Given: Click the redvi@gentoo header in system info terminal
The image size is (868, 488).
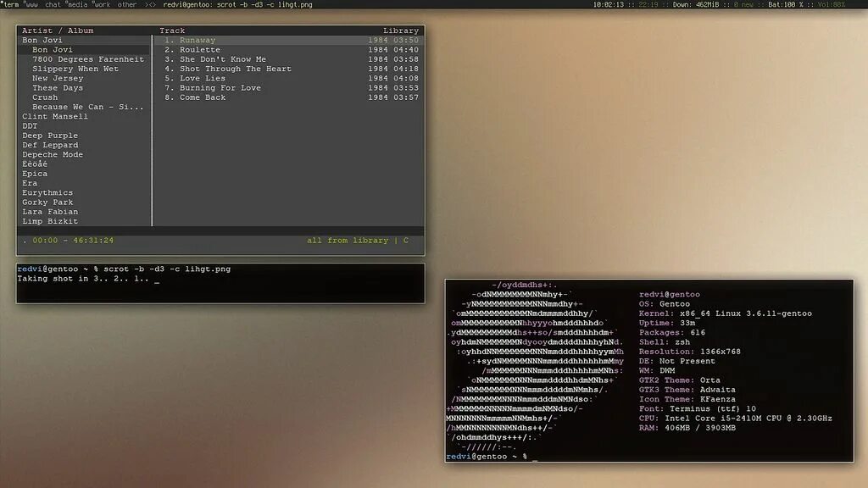Looking at the screenshot, I should coord(670,294).
